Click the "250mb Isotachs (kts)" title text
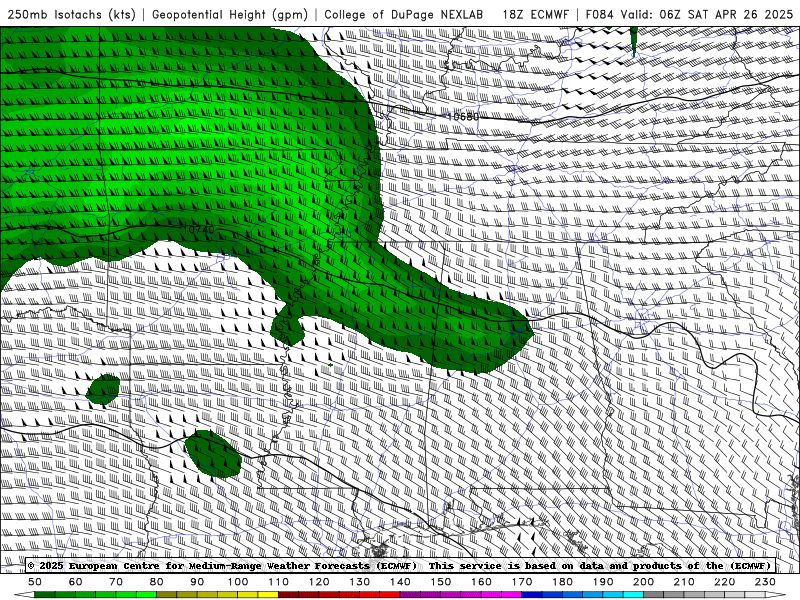Screen dimensions: 800x600 pyautogui.click(x=71, y=14)
